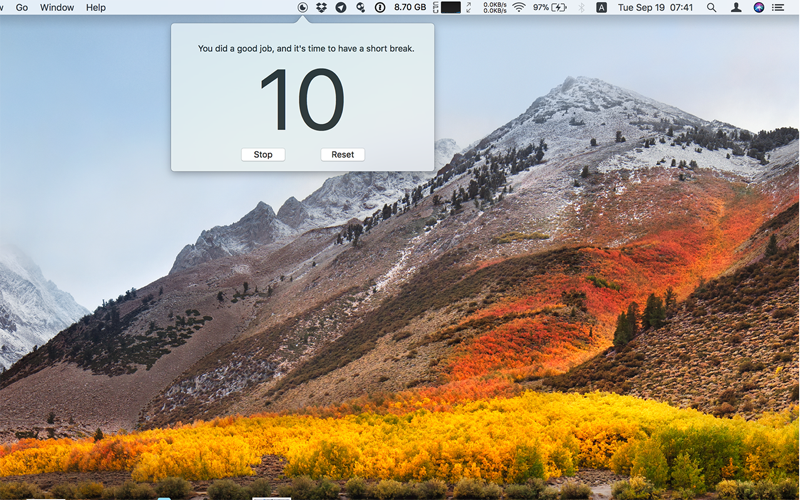Open the Wi-Fi status menu
Viewport: 800px width, 500px height.
[x=519, y=8]
